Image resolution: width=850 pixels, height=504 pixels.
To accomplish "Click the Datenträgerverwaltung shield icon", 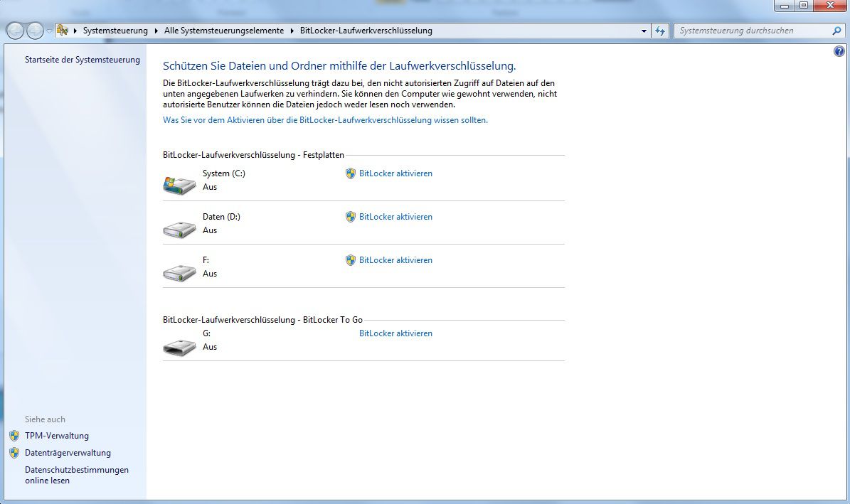I will point(14,453).
